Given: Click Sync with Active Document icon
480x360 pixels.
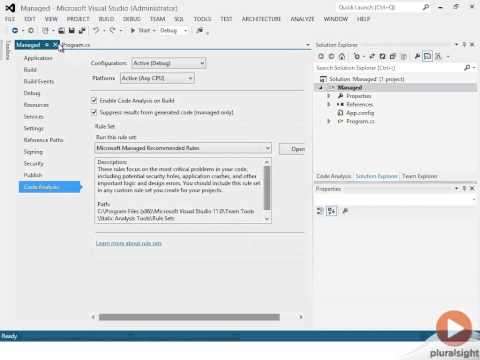Looking at the screenshot, I should pos(372,56).
